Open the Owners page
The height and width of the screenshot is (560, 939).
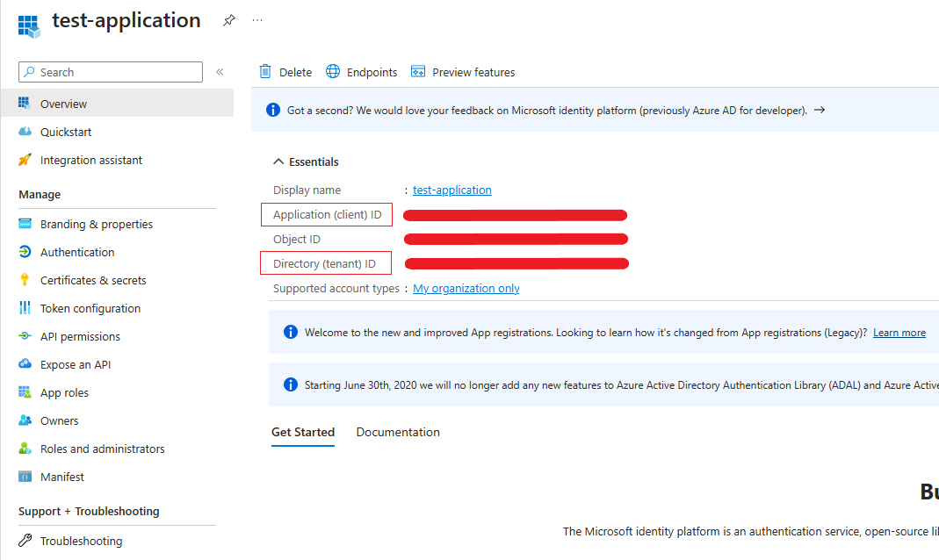[59, 420]
